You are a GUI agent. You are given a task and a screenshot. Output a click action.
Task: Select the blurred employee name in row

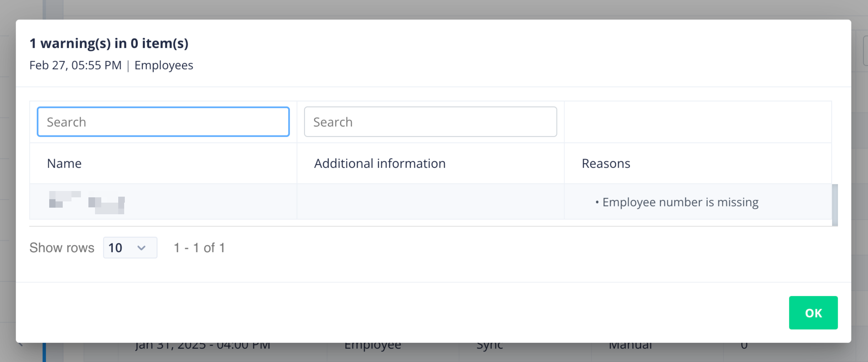[87, 202]
